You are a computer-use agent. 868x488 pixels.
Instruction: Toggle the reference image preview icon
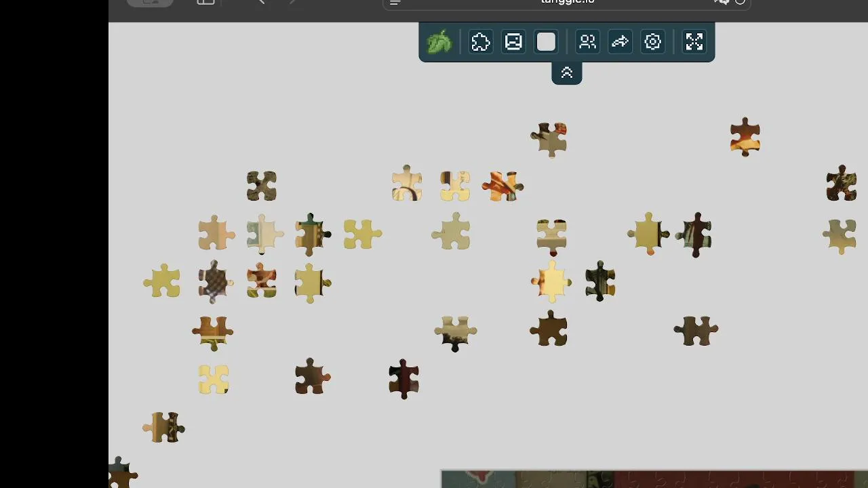[513, 42]
